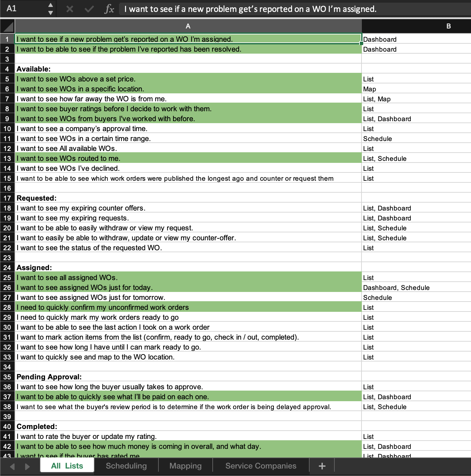Select 'I want to see buyer ratings before I decide' cell
The height and width of the screenshot is (476, 471).
pos(188,109)
